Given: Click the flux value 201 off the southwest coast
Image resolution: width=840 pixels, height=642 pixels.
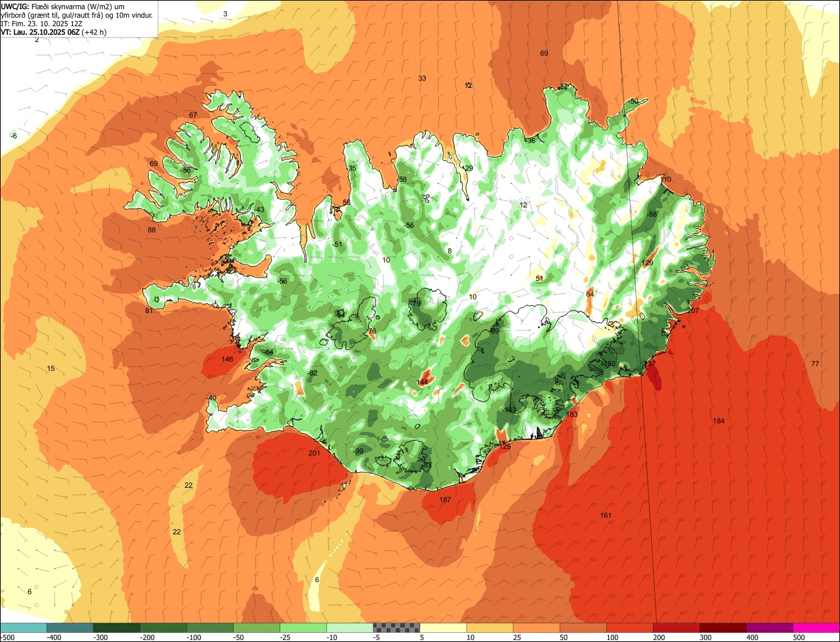Looking at the screenshot, I should [x=314, y=453].
